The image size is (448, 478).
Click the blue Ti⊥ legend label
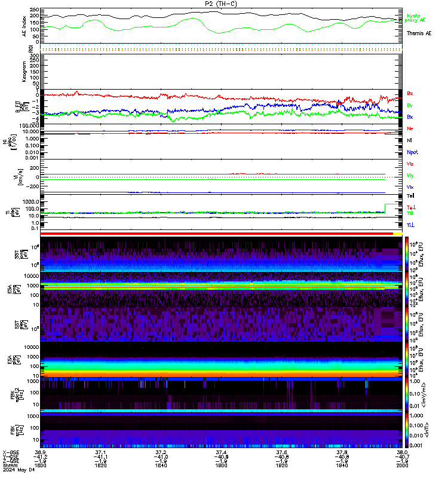pyautogui.click(x=410, y=225)
